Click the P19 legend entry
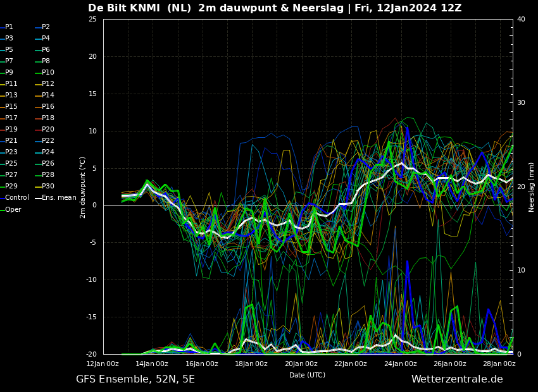Image resolution: width=538 pixels, height=392 pixels. point(9,129)
